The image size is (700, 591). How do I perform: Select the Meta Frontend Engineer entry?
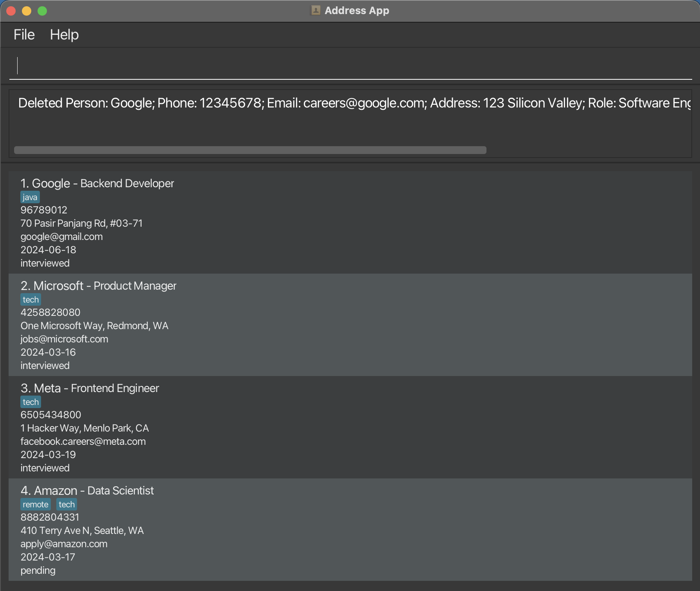(x=350, y=427)
